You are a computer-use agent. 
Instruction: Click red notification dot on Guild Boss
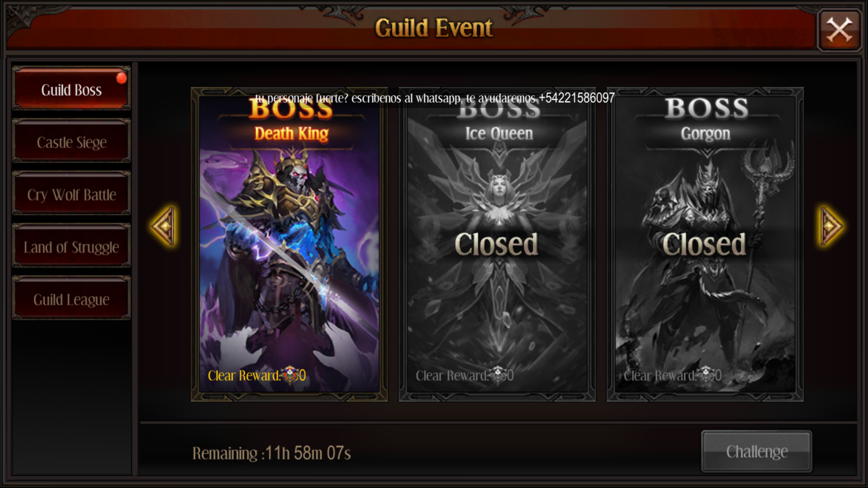121,78
